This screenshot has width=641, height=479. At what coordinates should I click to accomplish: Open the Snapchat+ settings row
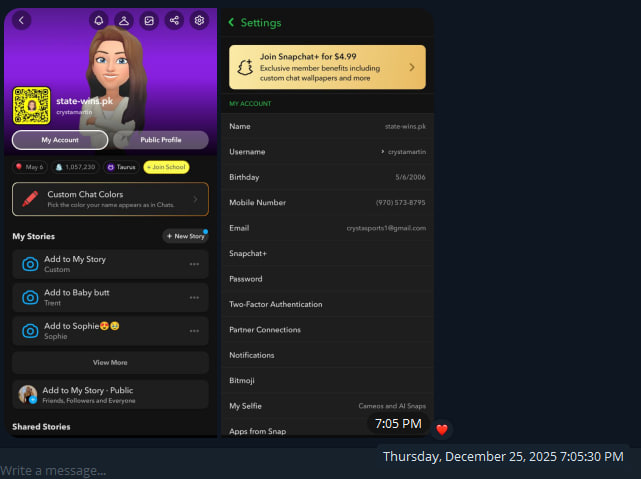tap(327, 253)
